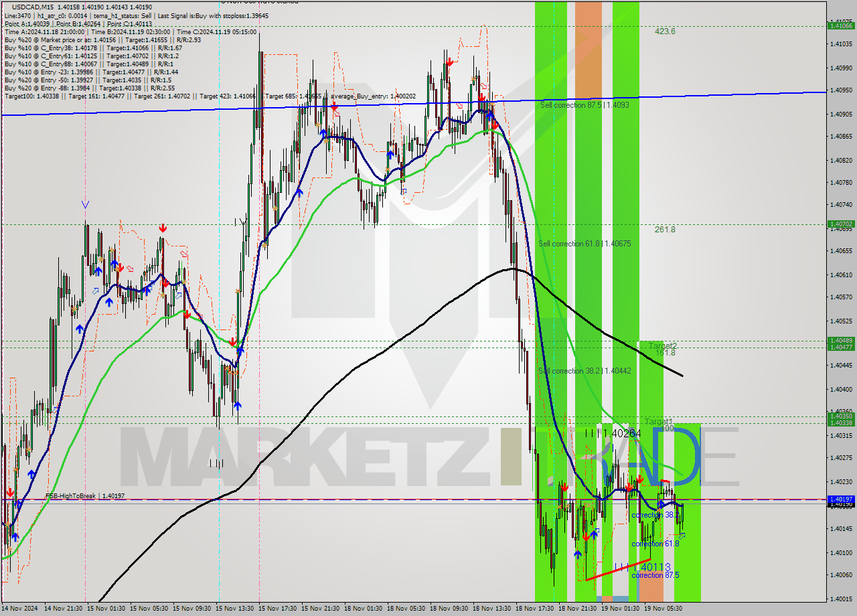Click the USDCAD,M15 symbol title
This screenshot has width=857, height=616.
[31, 7]
